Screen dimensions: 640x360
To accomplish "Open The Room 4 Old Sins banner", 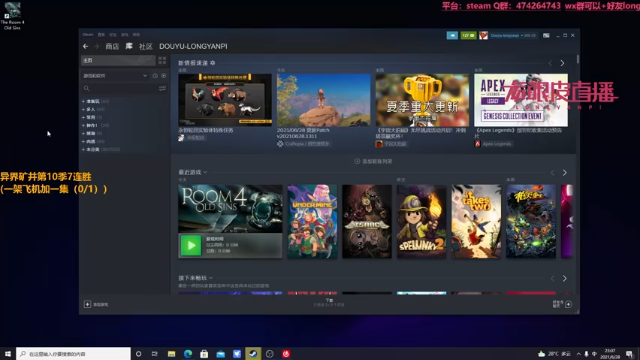I will [230, 209].
